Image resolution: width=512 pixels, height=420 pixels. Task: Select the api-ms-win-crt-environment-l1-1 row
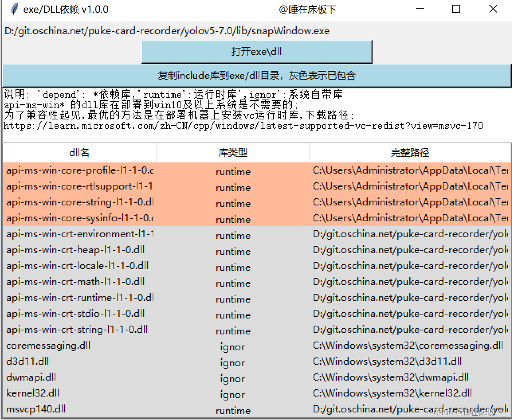257,234
